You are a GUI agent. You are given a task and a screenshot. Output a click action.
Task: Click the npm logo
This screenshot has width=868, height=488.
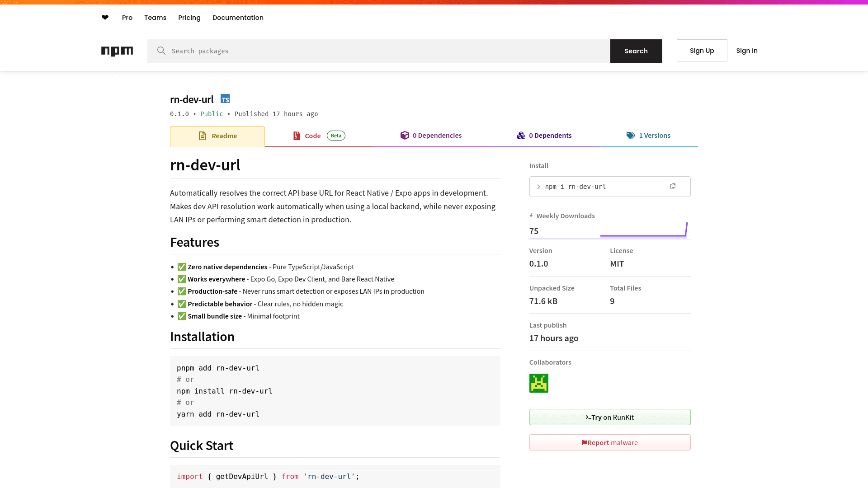tap(117, 51)
